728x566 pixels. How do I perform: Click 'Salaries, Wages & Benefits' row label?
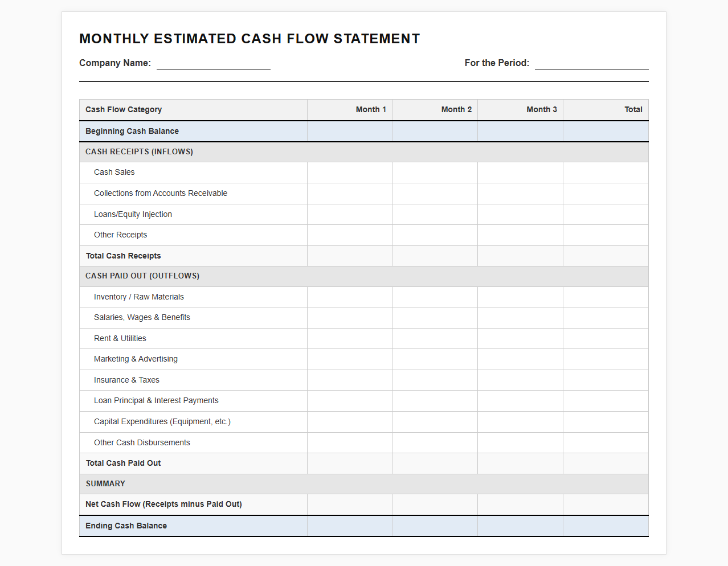[x=142, y=317]
